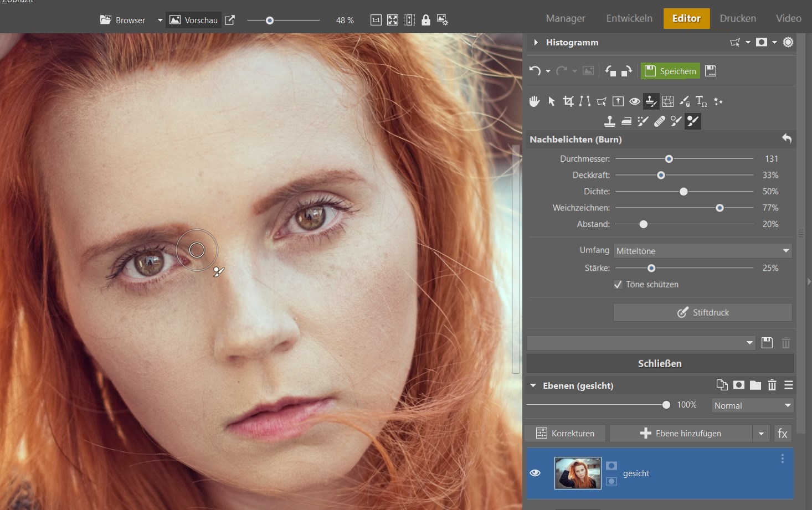Viewport: 812px width, 510px height.
Task: Save current brush preset
Action: 767,343
